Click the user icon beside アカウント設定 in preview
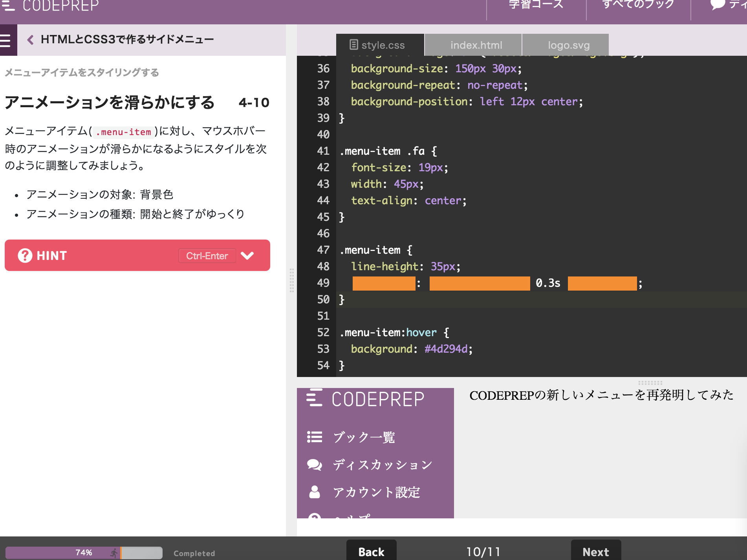Viewport: 747px width, 560px height. click(315, 492)
